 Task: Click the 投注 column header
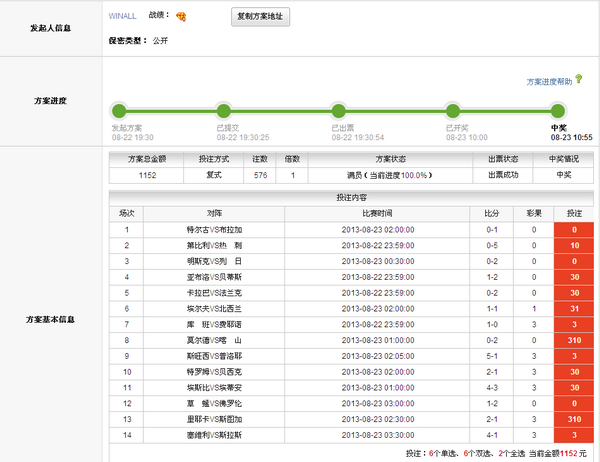[574, 213]
